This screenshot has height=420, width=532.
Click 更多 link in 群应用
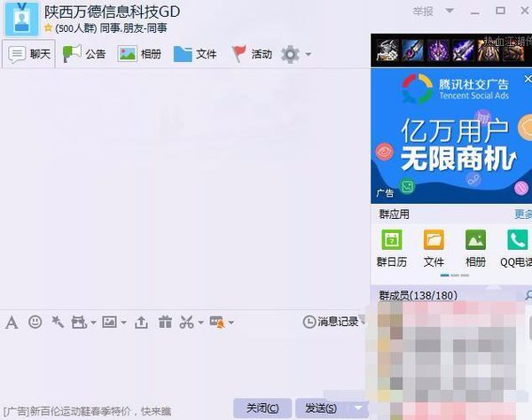coord(523,214)
